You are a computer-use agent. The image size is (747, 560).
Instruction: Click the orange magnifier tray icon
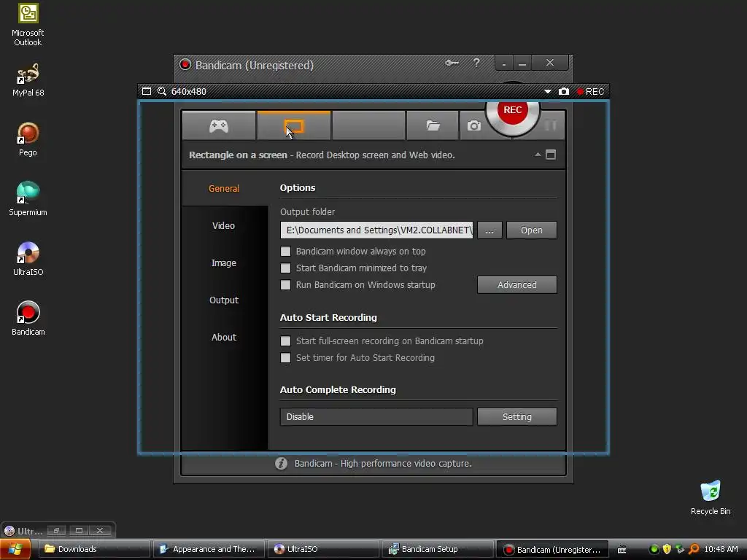(x=694, y=550)
